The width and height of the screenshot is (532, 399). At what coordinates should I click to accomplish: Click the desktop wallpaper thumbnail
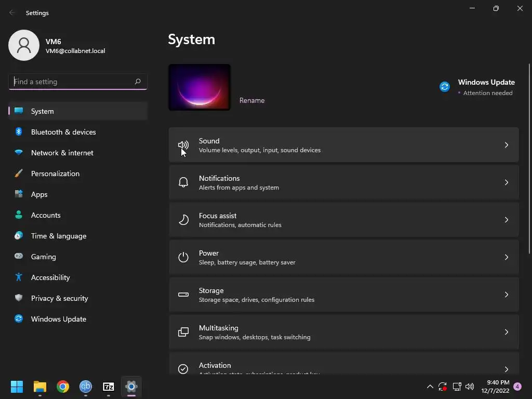pyautogui.click(x=199, y=87)
